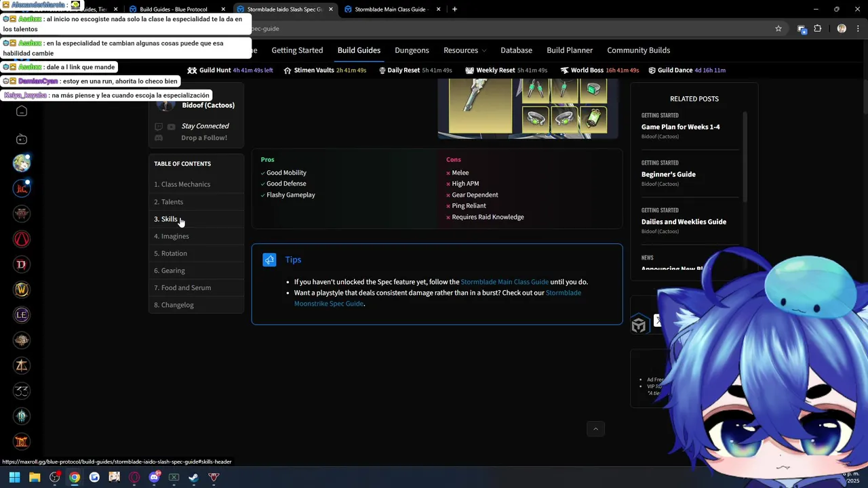868x488 pixels.
Task: Click the Stimen Vaults timer entry
Action: 325,70
